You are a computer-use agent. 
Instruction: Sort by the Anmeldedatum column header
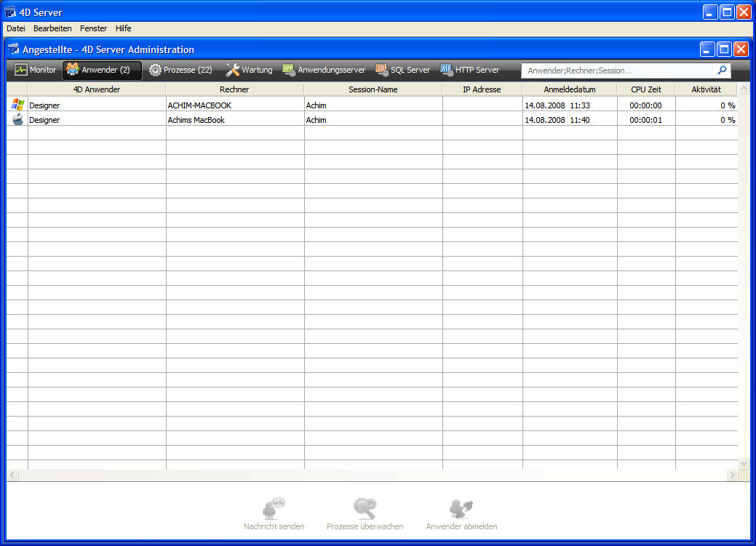pos(570,89)
